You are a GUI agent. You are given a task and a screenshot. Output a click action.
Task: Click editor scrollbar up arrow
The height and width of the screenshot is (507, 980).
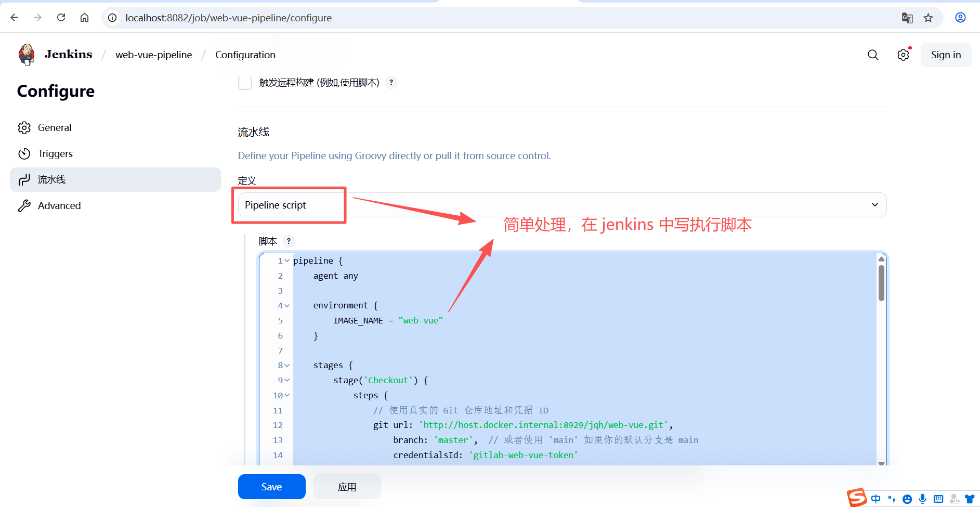point(881,259)
